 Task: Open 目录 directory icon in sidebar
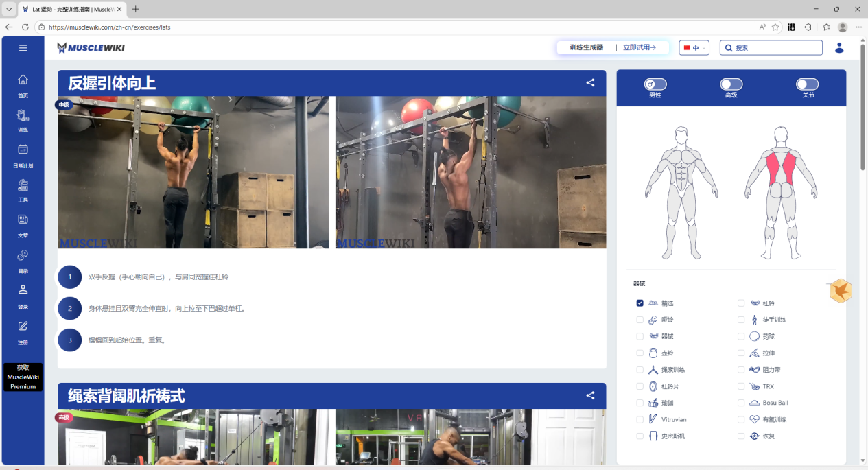(23, 255)
